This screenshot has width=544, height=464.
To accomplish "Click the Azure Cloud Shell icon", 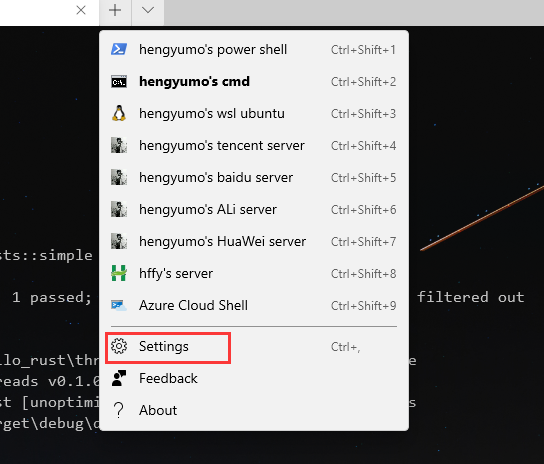I will [119, 305].
